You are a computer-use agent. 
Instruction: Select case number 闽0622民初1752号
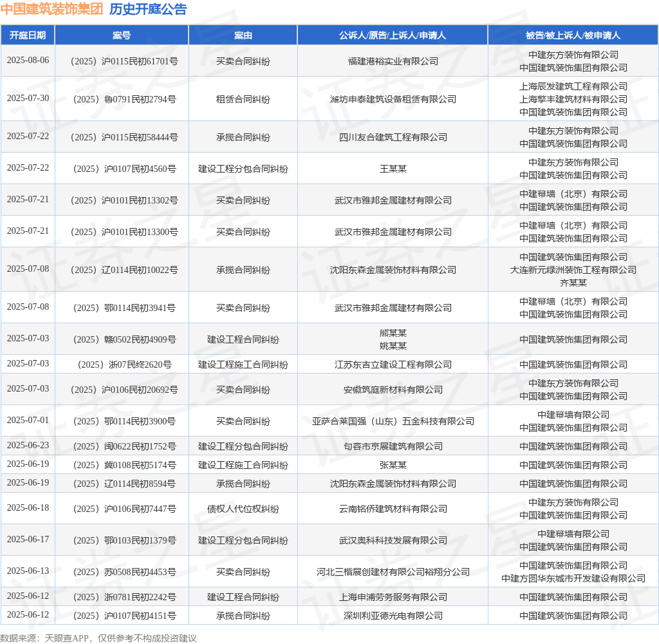click(124, 446)
